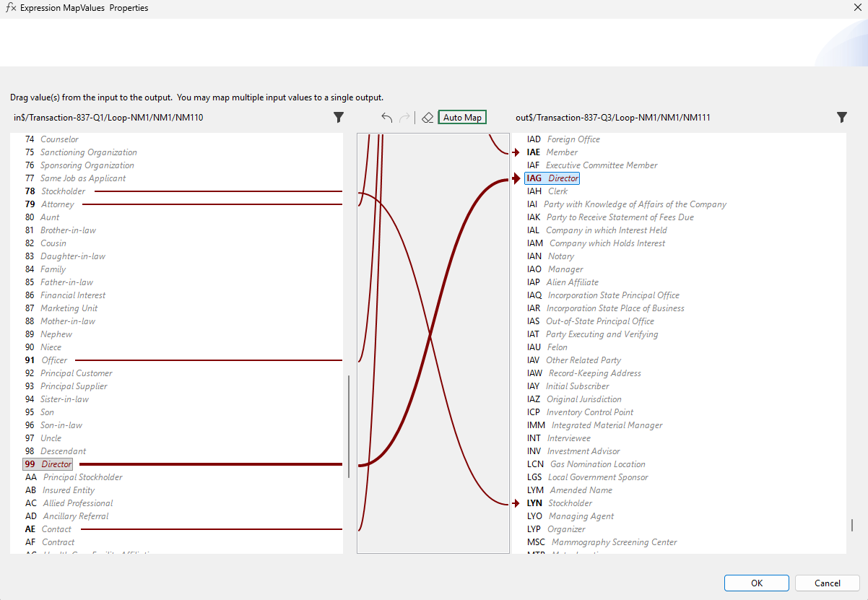This screenshot has width=868, height=600.
Task: Dismiss the dialog with Cancel
Action: coord(827,583)
